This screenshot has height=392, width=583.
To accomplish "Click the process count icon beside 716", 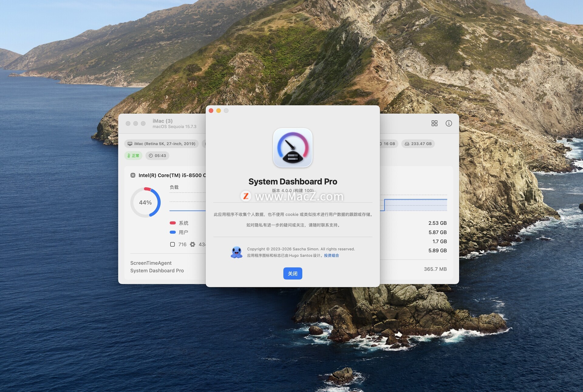I will pos(172,244).
